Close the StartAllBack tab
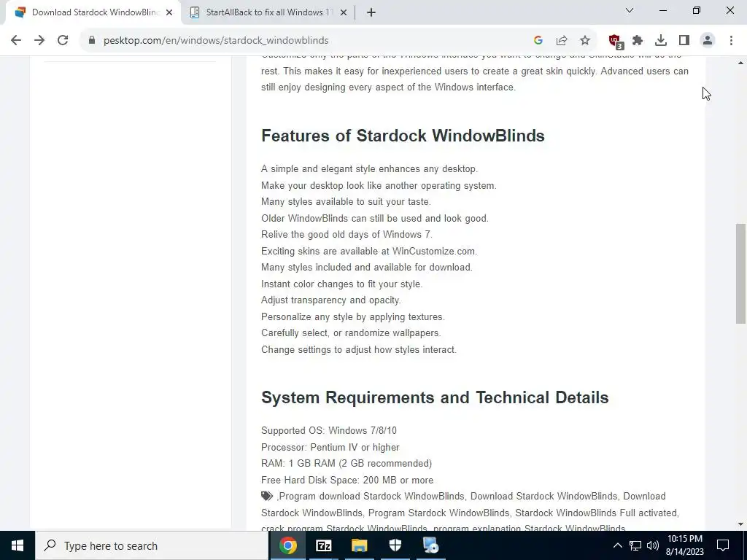747x560 pixels. point(344,12)
